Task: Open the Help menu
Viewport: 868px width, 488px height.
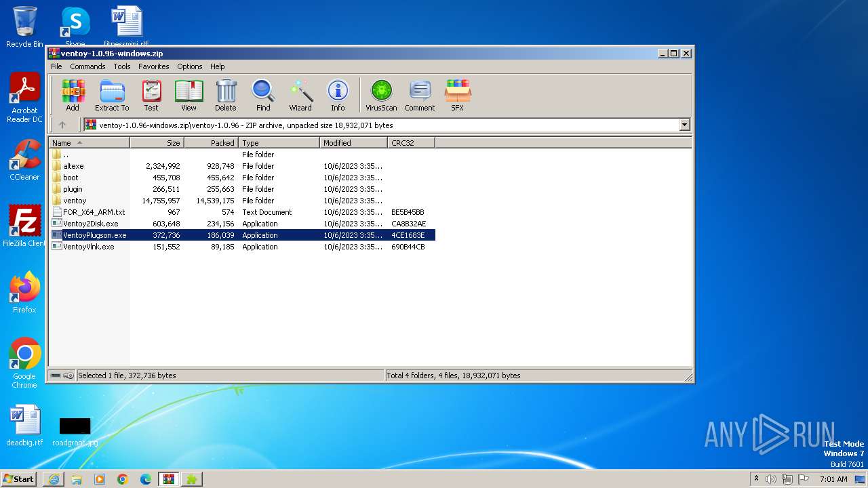Action: click(x=217, y=66)
